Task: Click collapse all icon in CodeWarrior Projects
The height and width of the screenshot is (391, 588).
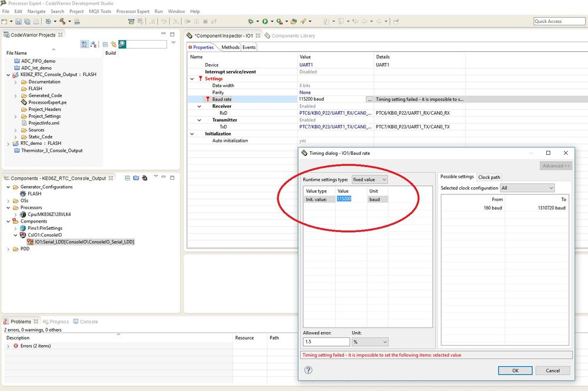Action: pos(105,44)
